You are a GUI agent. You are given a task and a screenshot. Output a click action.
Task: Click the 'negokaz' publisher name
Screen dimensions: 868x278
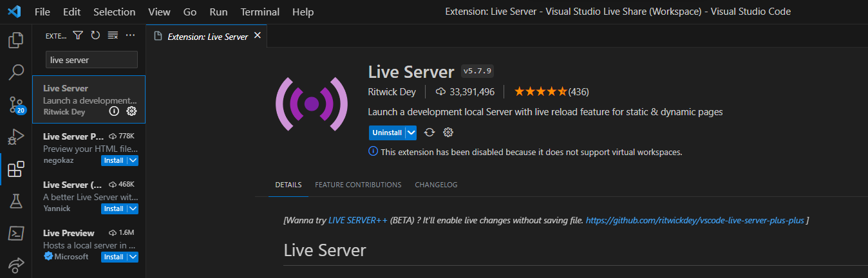59,160
